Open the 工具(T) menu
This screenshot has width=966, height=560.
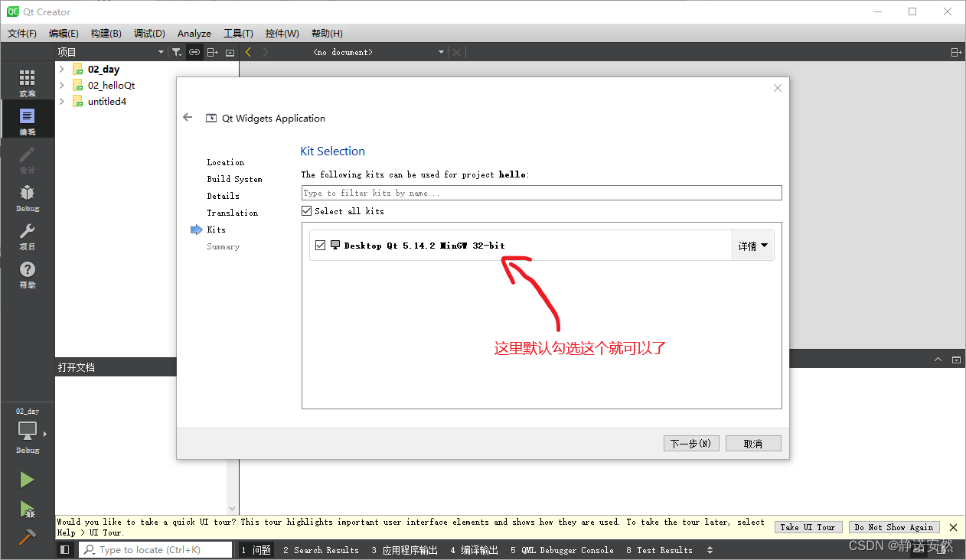click(x=238, y=34)
